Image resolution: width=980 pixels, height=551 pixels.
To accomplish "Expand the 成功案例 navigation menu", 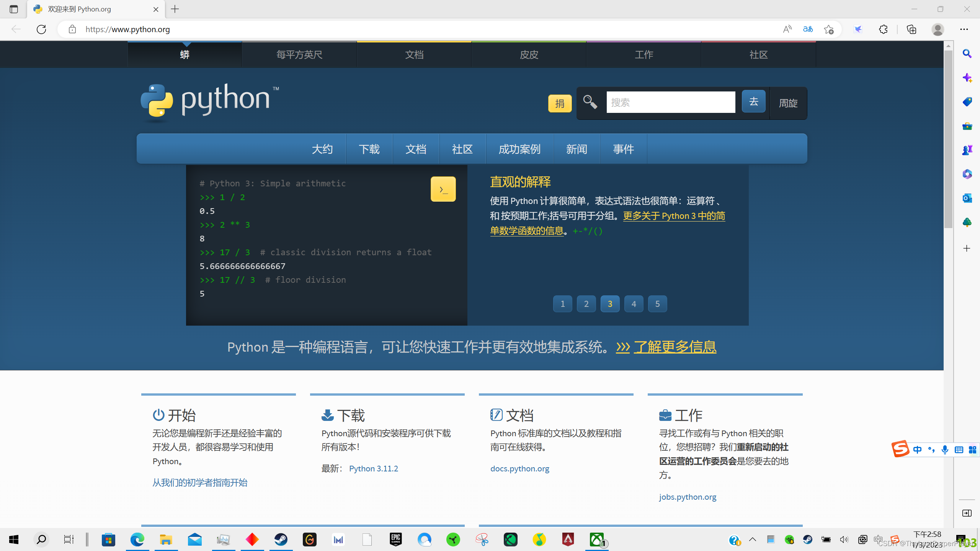I will [x=519, y=149].
